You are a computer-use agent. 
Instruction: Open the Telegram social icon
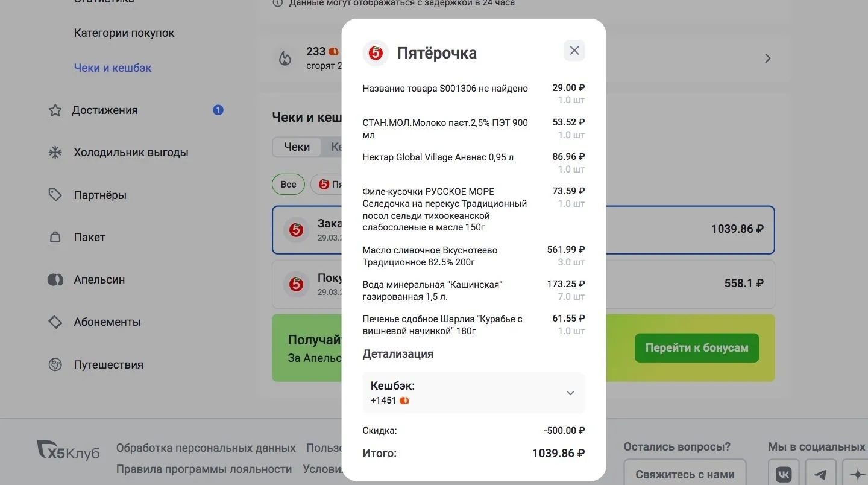point(820,474)
